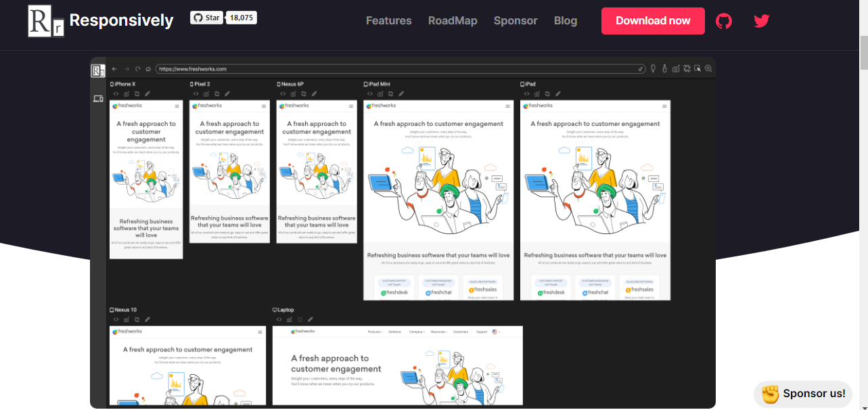
Task: Click the hamburger menu in iPhone X preview
Action: 177,106
